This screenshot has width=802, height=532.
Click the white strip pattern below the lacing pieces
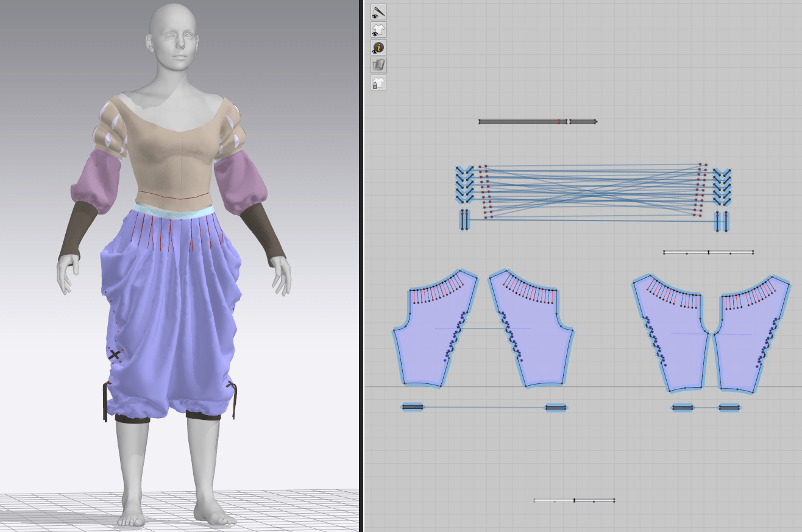708,252
